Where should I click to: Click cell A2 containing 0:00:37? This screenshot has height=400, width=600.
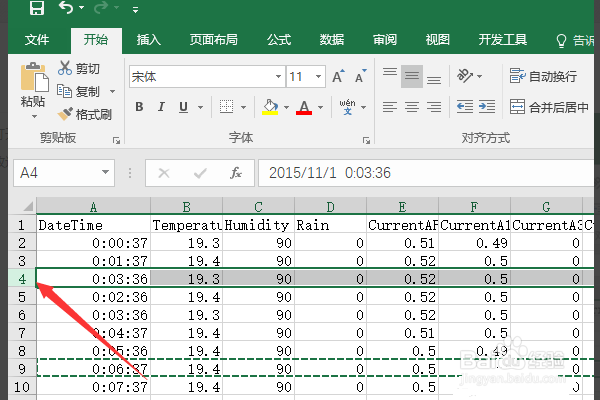point(93,243)
